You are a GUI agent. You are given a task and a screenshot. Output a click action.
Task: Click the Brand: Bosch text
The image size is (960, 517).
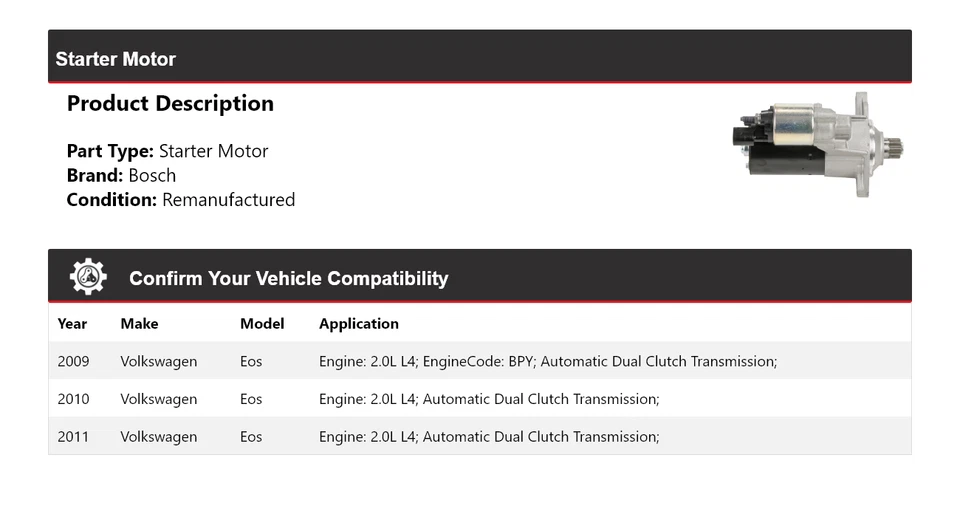pyautogui.click(x=121, y=175)
